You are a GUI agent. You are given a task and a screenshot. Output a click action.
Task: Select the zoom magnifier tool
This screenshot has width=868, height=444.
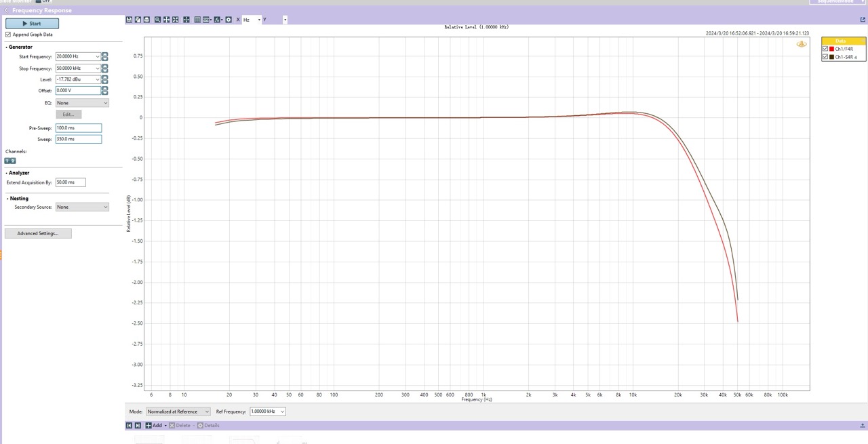pyautogui.click(x=158, y=20)
